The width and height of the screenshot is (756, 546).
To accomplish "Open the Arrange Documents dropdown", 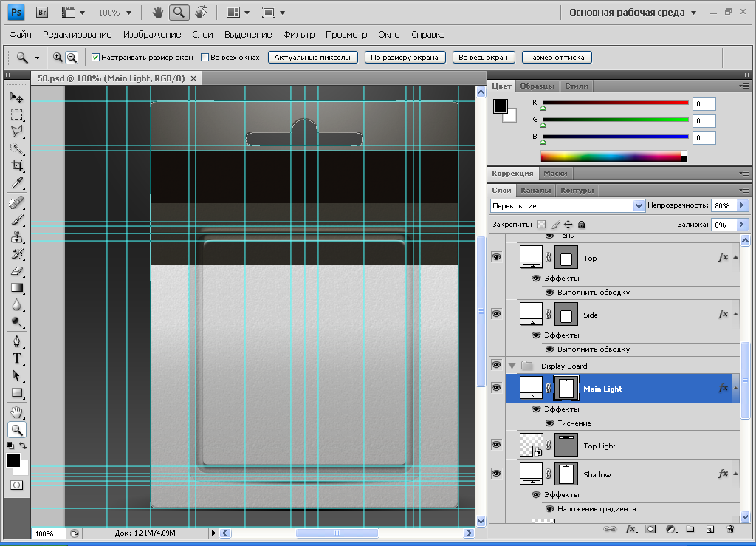I will 238,13.
